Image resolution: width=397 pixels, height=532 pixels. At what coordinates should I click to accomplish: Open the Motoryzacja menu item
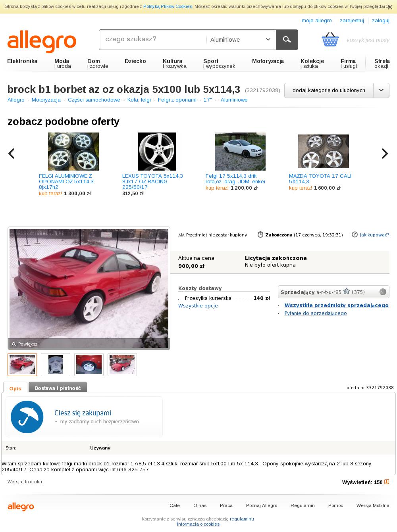point(268,61)
